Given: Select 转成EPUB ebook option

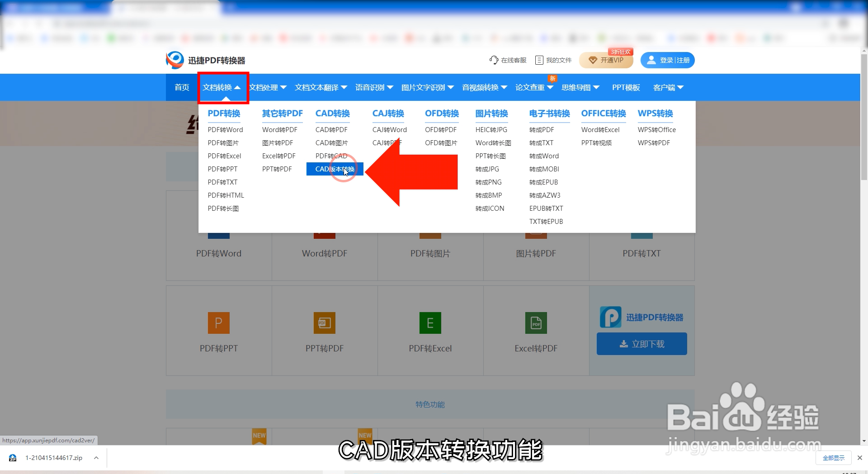Looking at the screenshot, I should pyautogui.click(x=544, y=182).
